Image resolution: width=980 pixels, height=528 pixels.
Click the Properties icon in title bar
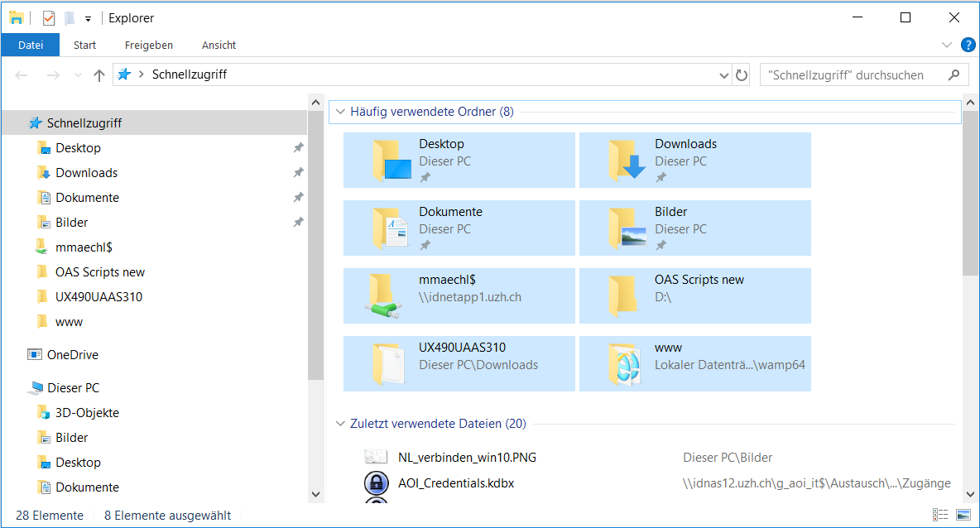coord(49,18)
